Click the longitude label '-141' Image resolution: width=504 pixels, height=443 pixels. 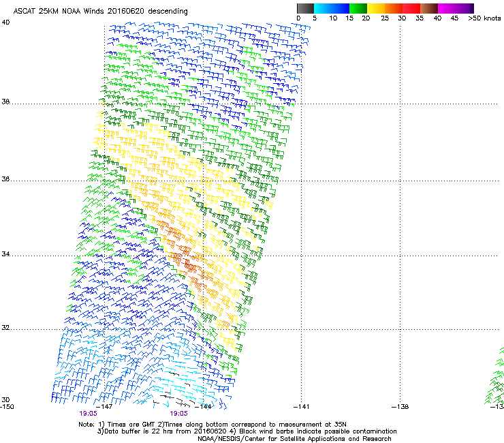301,407
